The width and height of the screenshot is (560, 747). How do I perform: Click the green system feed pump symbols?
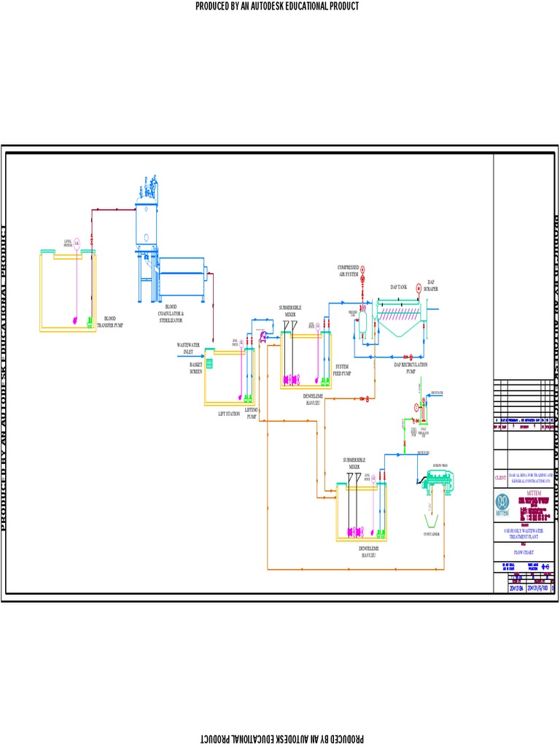[x=326, y=381]
